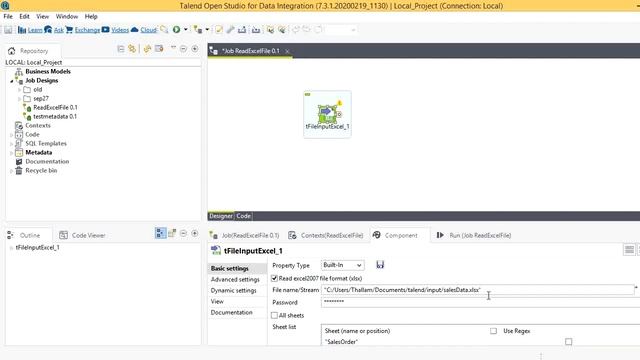Open the Ask link in the toolbar
Image resolution: width=640 pixels, height=360 pixels.
coord(59,30)
